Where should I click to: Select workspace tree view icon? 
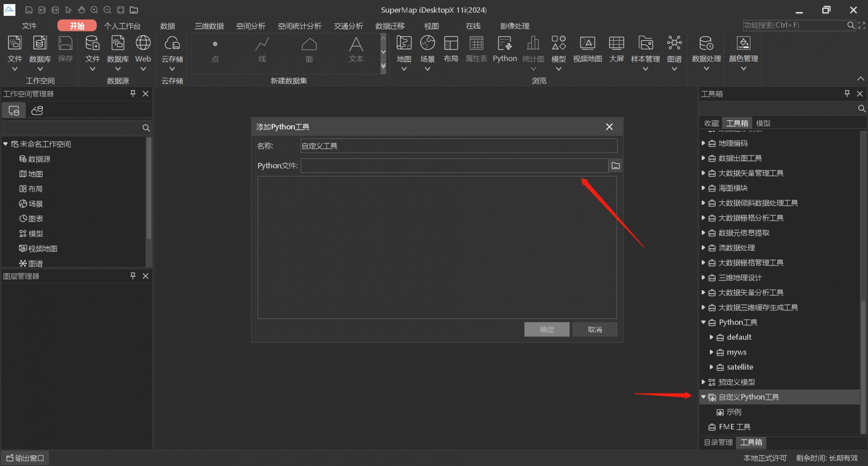pos(14,110)
